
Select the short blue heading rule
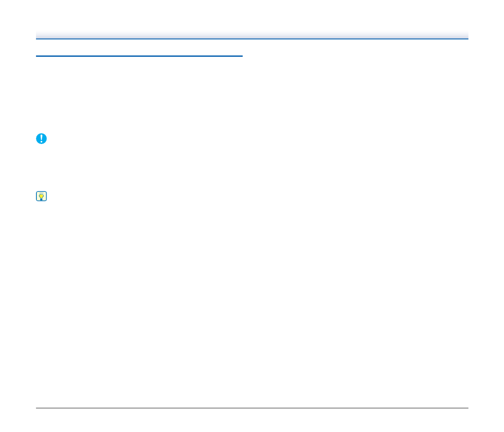139,56
